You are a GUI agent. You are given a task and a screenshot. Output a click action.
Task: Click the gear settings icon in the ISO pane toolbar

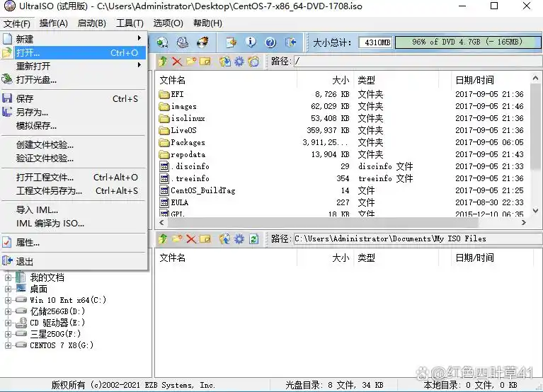pos(239,62)
